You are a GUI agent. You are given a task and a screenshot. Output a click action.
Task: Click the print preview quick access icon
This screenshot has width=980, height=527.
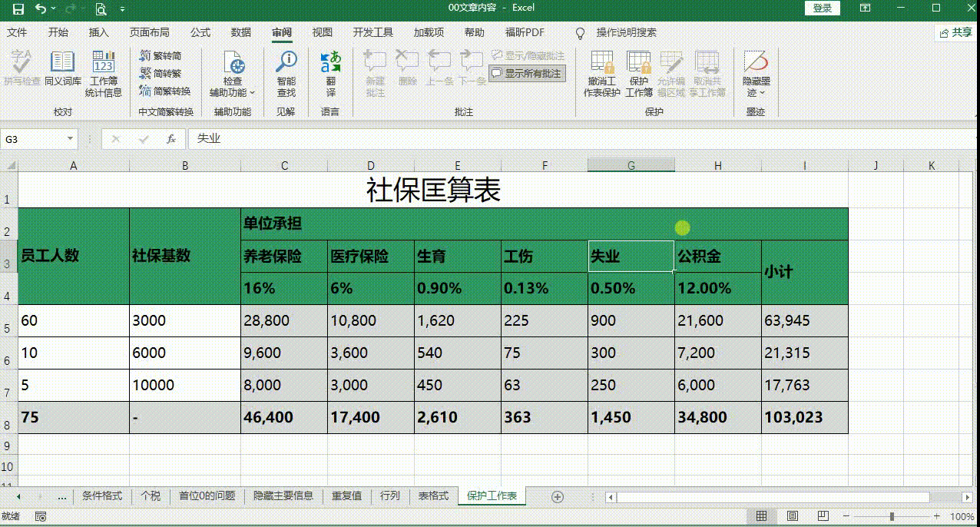pos(101,9)
